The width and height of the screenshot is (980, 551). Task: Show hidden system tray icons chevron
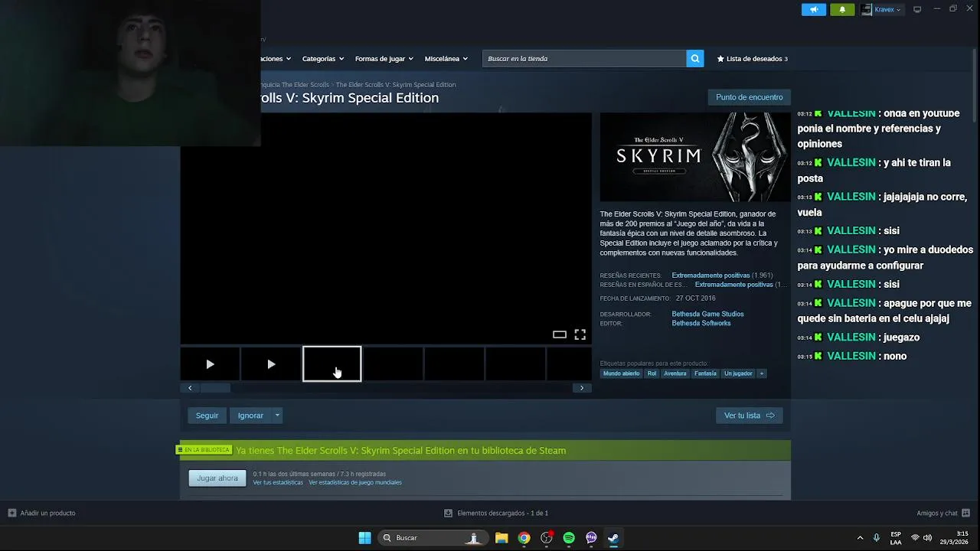coord(860,538)
